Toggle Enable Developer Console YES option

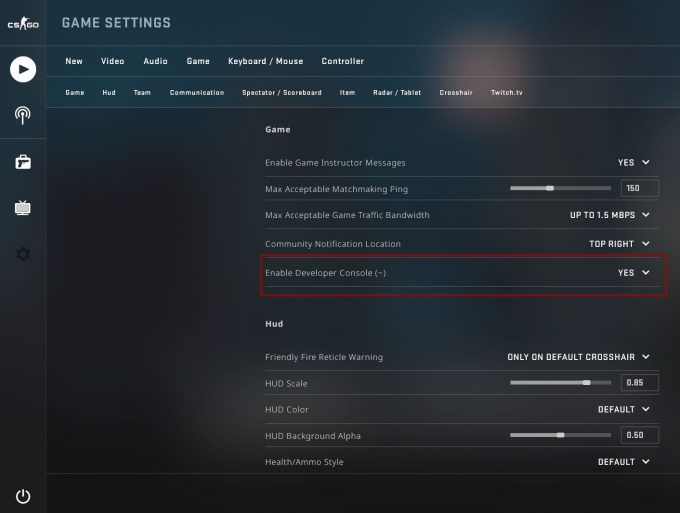tap(633, 272)
